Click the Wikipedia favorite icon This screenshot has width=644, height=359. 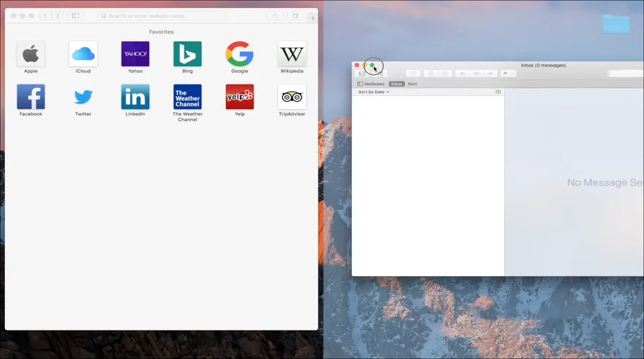click(x=292, y=54)
